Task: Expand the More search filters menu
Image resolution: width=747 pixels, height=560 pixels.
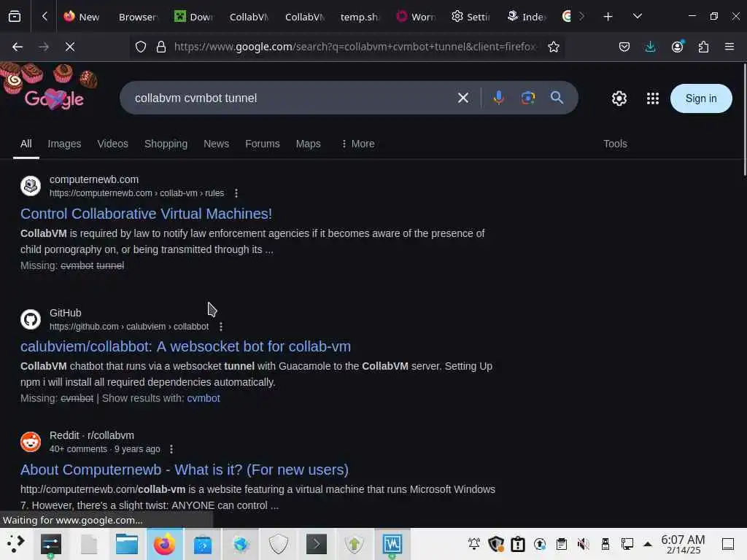Action: 357,144
